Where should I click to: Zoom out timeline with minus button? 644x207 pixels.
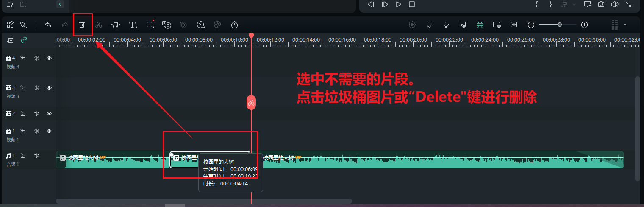531,25
